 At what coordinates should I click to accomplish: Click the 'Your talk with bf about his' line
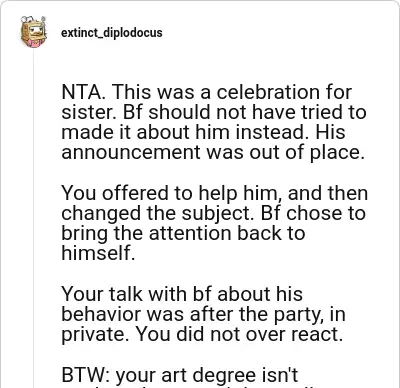click(x=182, y=294)
